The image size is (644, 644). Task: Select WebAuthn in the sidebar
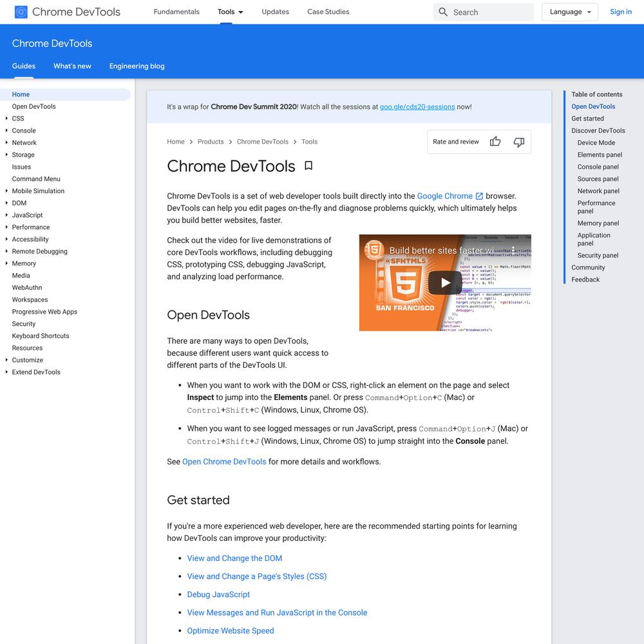tap(26, 287)
